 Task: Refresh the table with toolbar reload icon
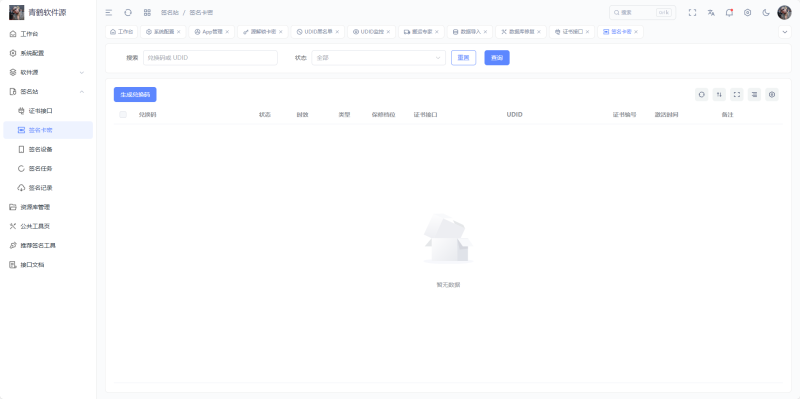coord(702,94)
